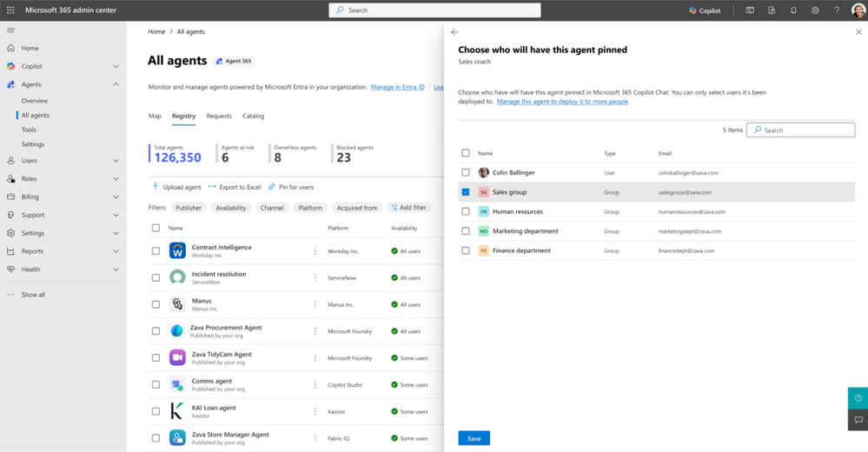Expand the Health nav section
Screen dimensions: 868x452
[x=116, y=269]
